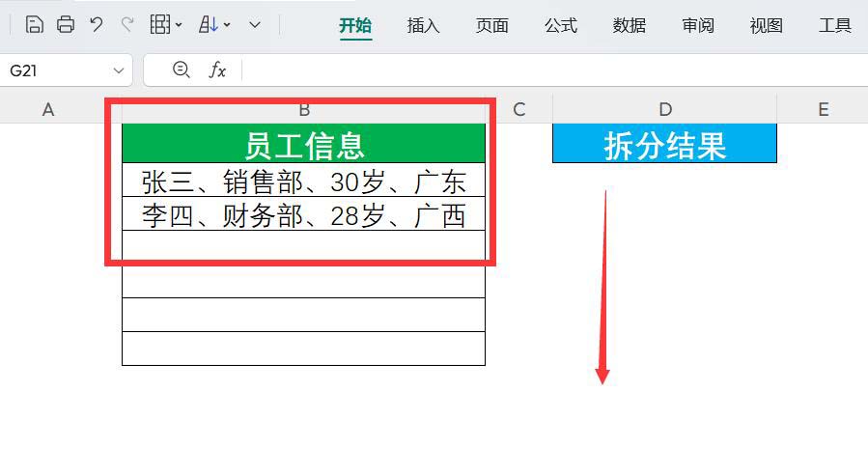
Task: Click the Undo arrow icon
Action: pyautogui.click(x=96, y=25)
